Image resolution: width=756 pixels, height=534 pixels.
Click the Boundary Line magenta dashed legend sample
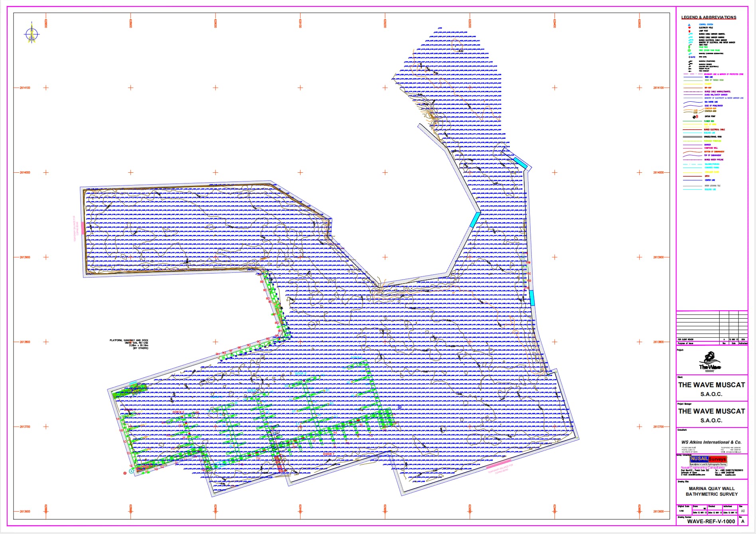693,74
